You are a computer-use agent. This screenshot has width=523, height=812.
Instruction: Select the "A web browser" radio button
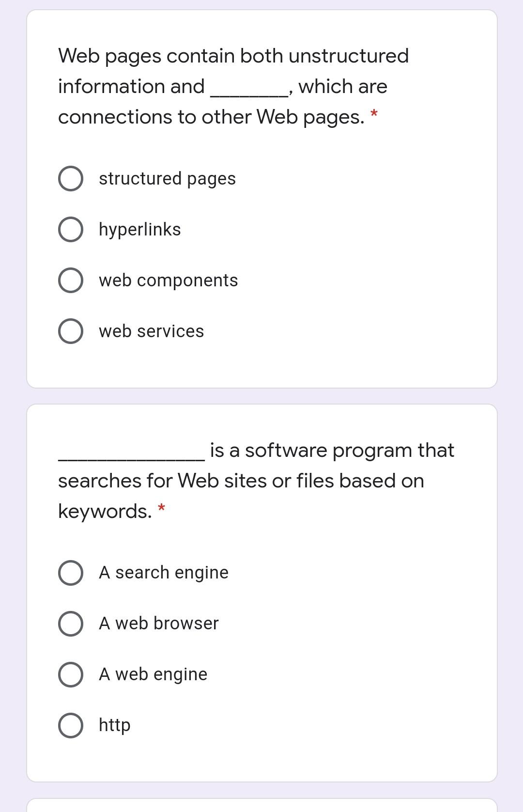point(70,624)
